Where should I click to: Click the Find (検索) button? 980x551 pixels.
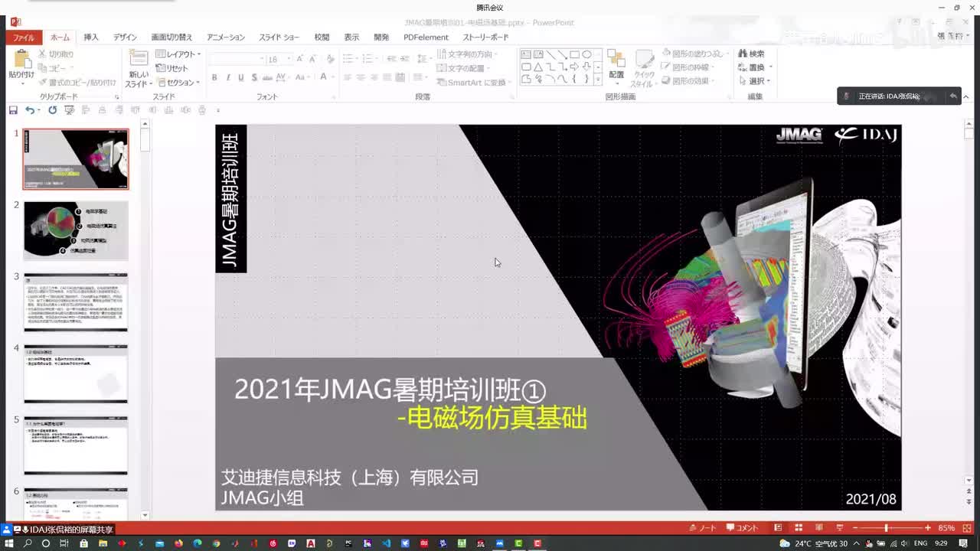(x=751, y=54)
